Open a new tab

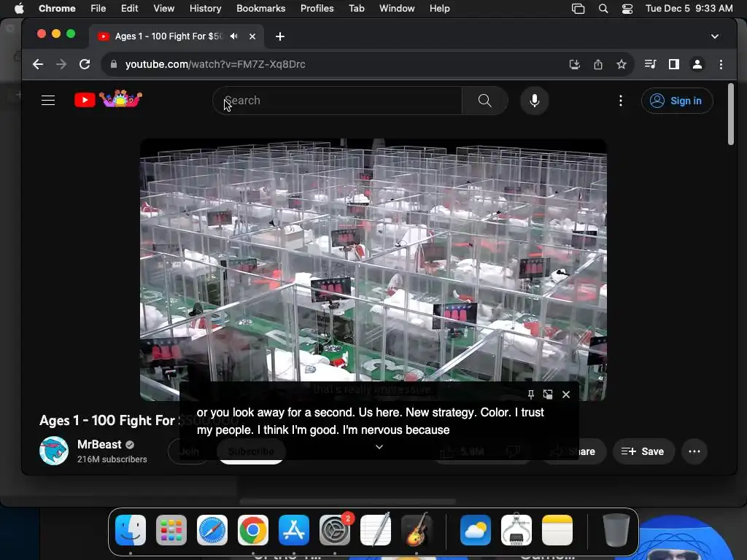[x=280, y=36]
